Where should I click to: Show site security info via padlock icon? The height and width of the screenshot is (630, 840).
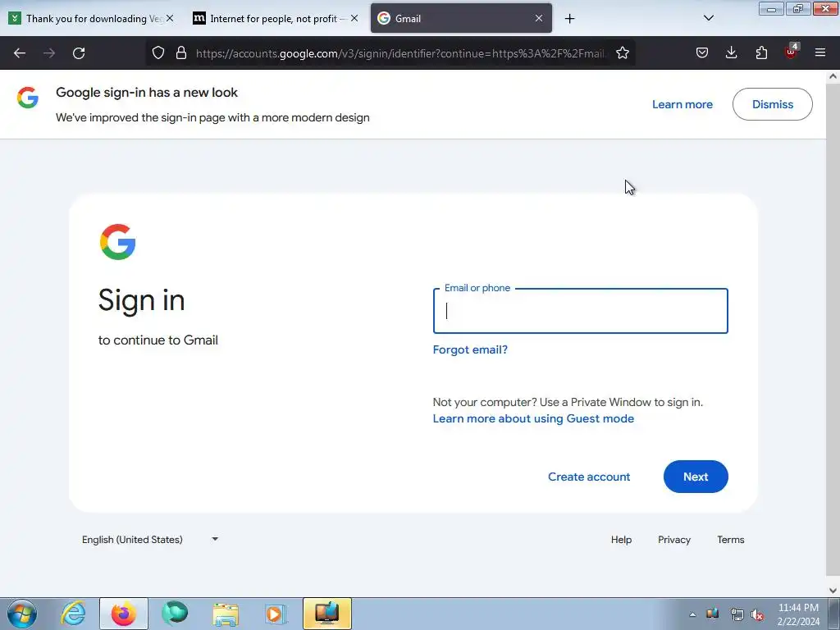181,52
